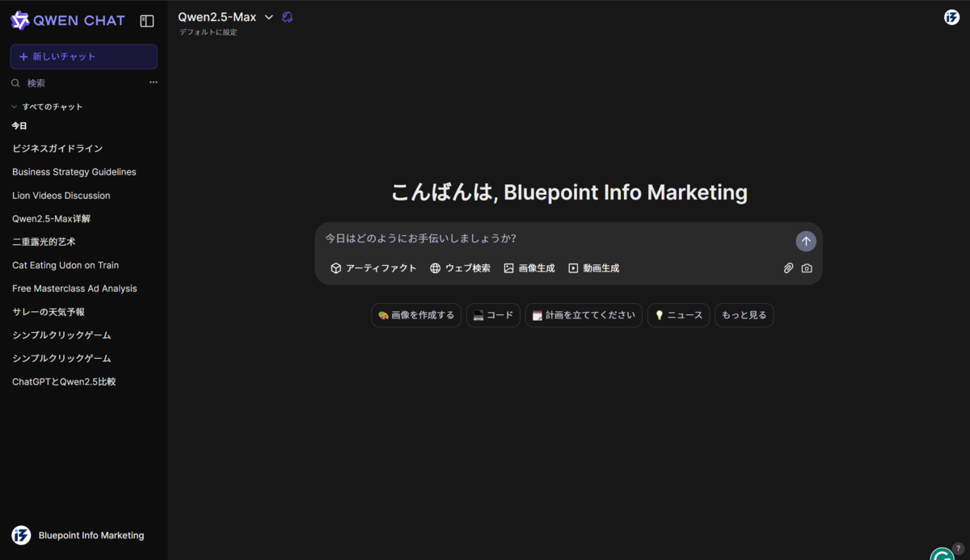This screenshot has width=970, height=560.
Task: Click the 画像を作成する suggestion
Action: [416, 315]
